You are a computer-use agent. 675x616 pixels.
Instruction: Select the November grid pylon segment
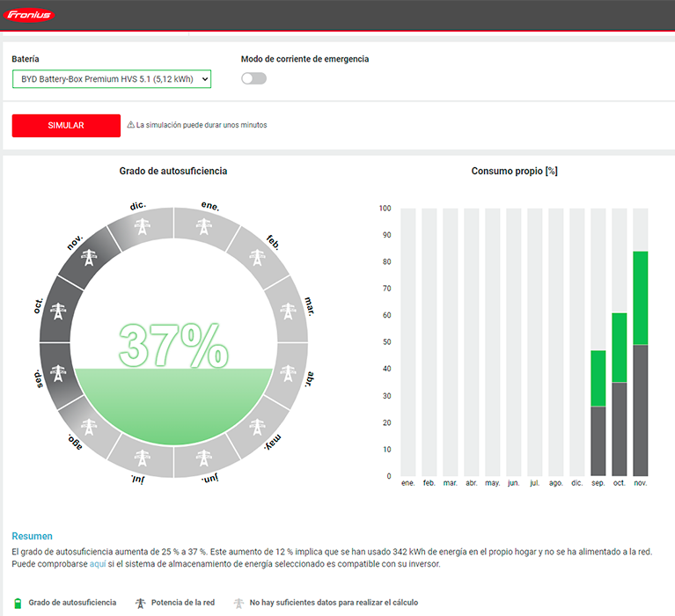(89, 258)
